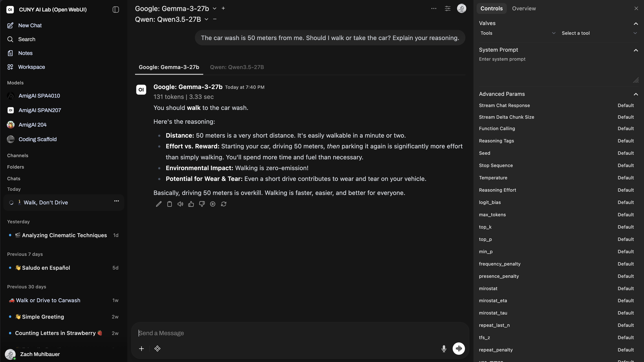The width and height of the screenshot is (644, 362).
Task: Click the Send a Message input field
Action: pos(300,333)
